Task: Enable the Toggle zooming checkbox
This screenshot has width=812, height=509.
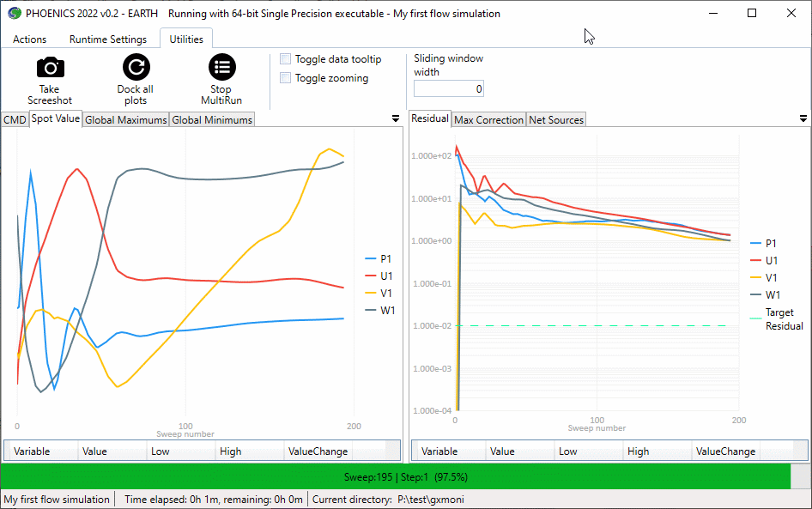Action: point(286,78)
